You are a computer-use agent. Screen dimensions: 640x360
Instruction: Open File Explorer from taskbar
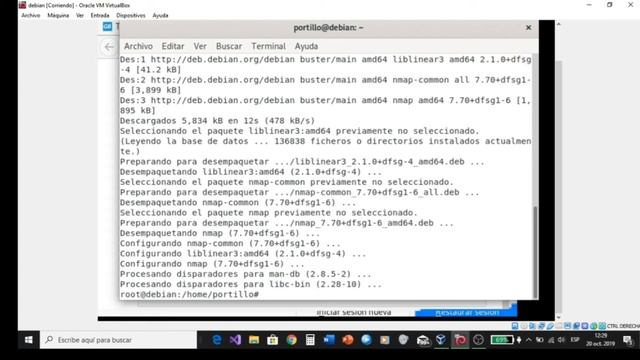(x=254, y=340)
